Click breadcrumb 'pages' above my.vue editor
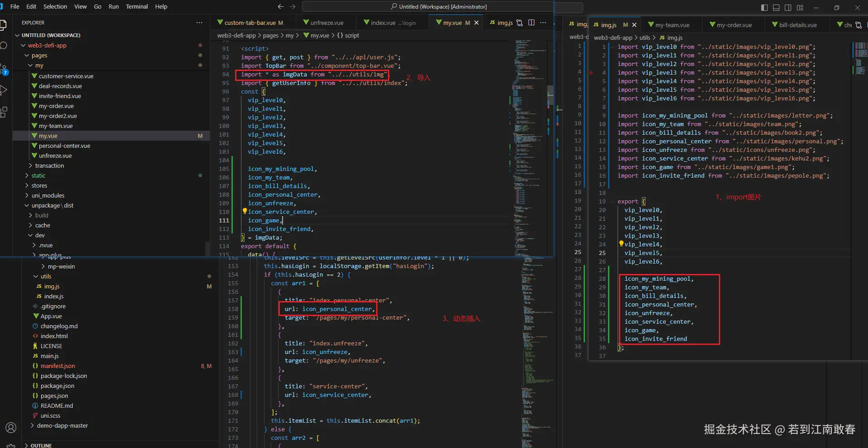The image size is (868, 448). 270,35
